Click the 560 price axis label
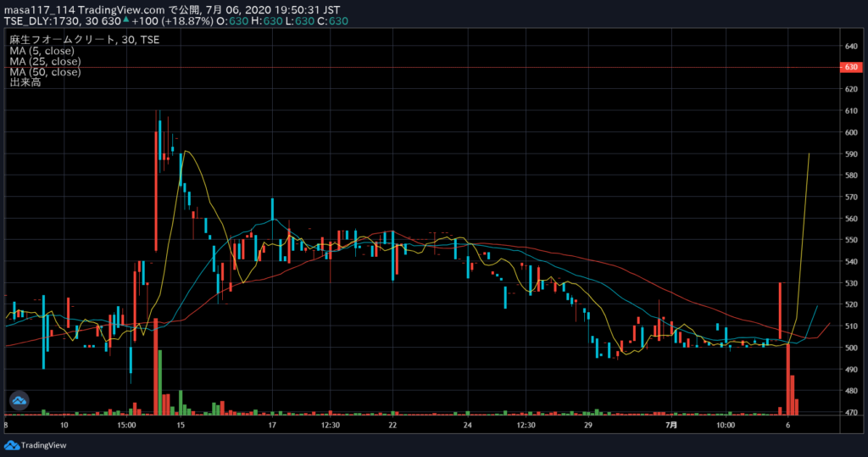Viewport: 868px width, 457px height. coord(851,218)
